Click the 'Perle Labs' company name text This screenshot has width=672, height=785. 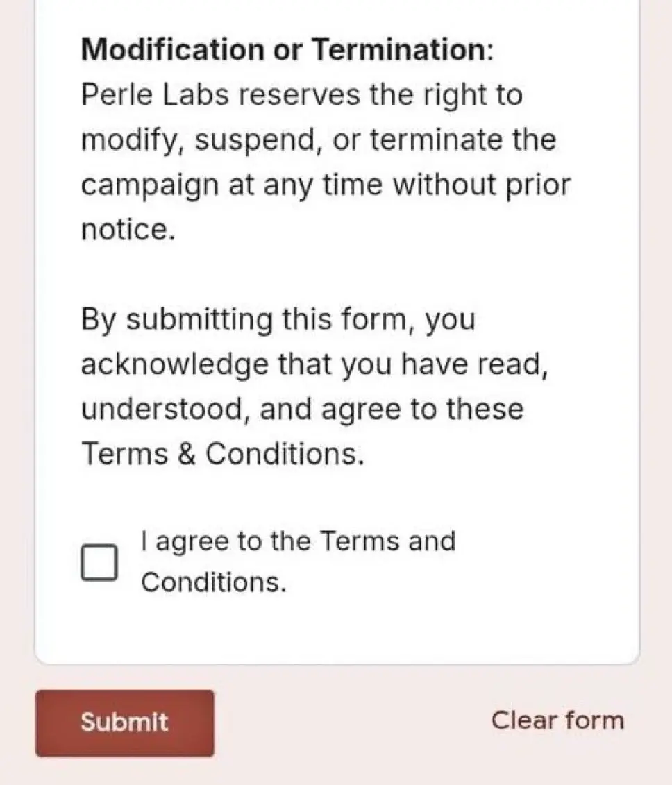point(155,94)
